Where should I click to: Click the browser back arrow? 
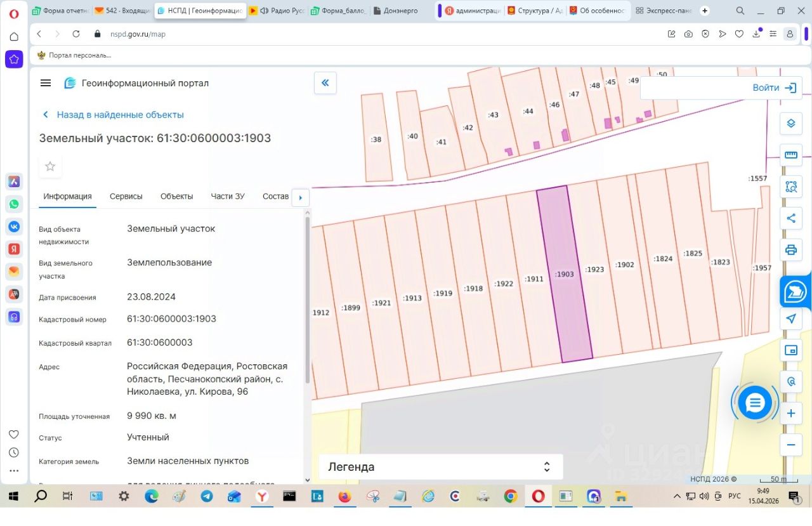40,34
